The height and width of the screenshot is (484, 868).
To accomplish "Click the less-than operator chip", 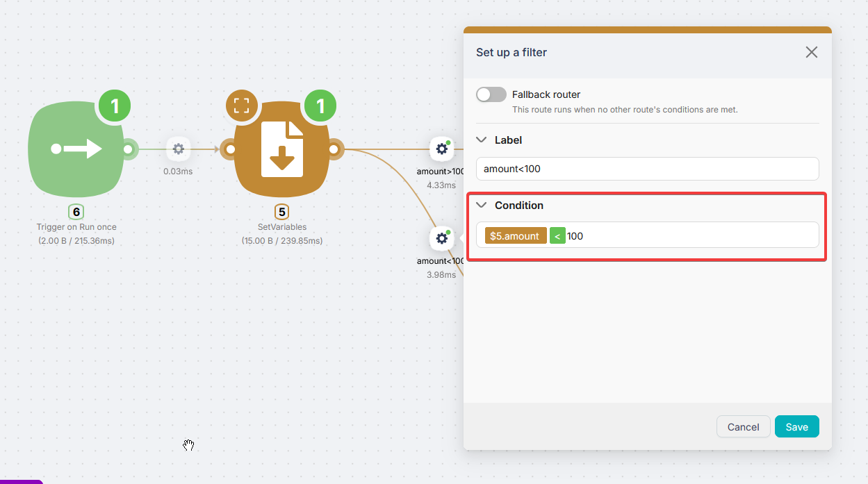I will pos(557,236).
